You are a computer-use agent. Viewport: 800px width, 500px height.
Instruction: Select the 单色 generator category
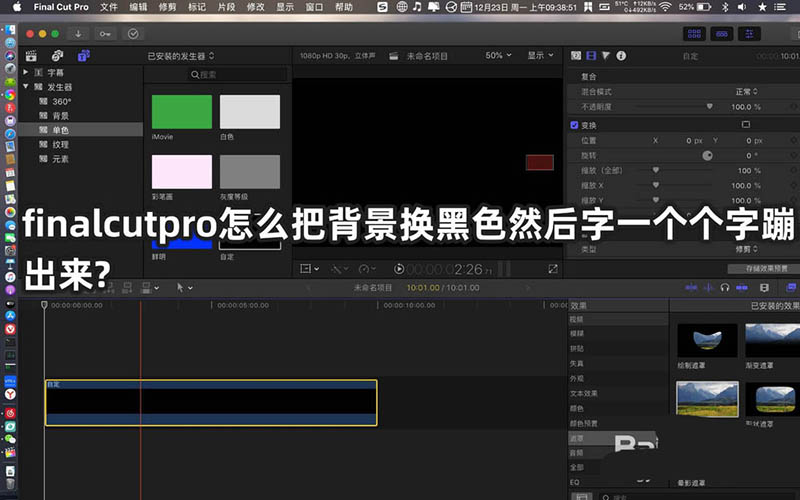tap(81, 130)
